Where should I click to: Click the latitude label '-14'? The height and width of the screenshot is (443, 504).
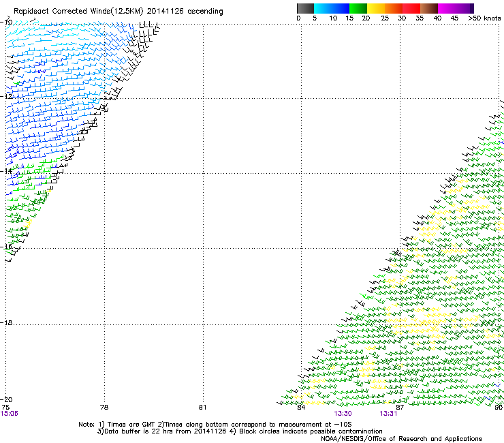pos(6,171)
